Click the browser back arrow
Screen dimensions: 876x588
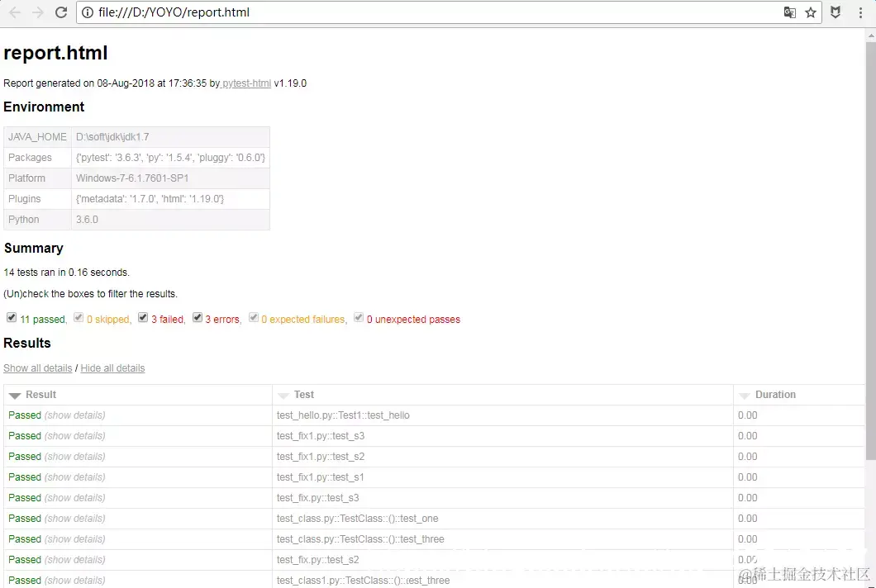tap(15, 12)
